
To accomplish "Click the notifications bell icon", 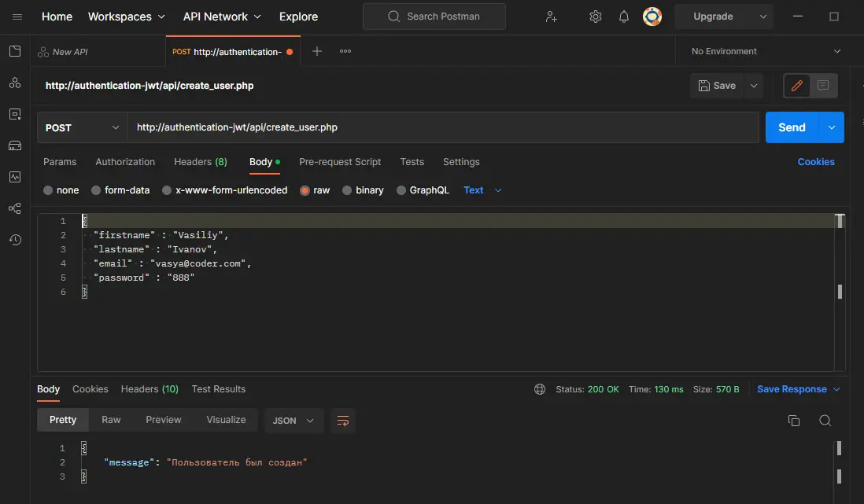I will tap(623, 17).
